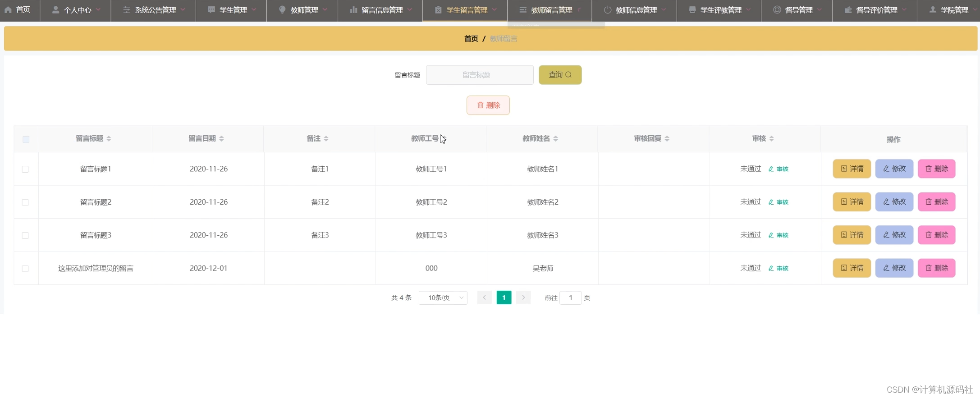The width and height of the screenshot is (980, 398).
Task: Sort table by 留言日期 column arrows
Action: pos(221,138)
